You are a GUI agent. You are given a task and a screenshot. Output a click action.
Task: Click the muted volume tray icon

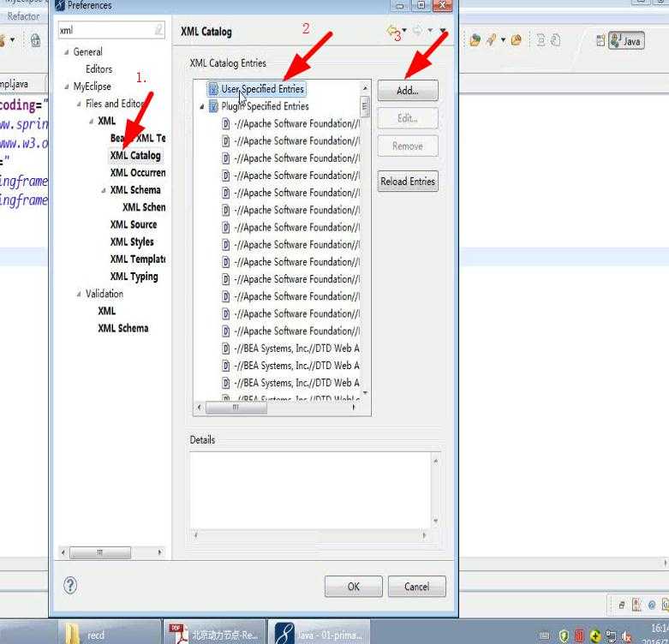pos(626,636)
